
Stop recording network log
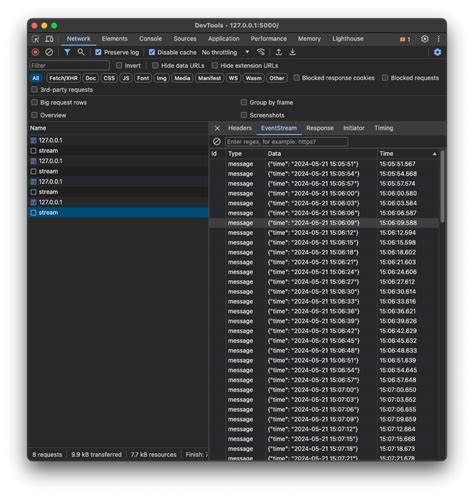(35, 52)
